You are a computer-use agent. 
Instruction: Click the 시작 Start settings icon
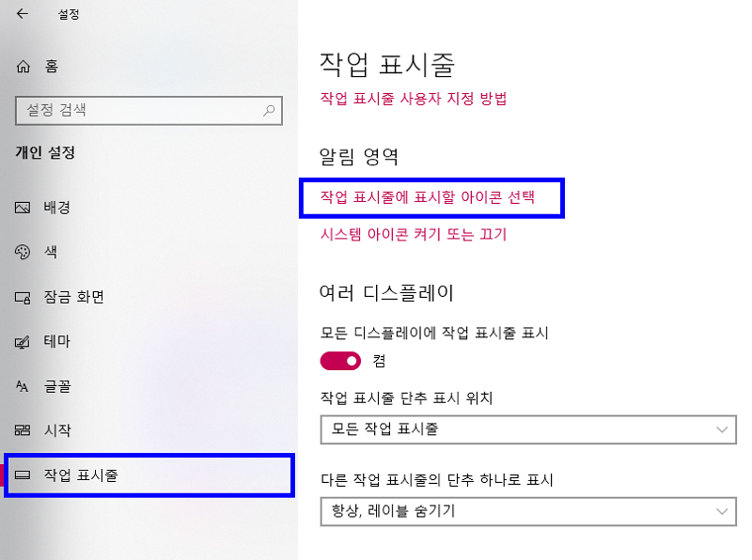[23, 430]
